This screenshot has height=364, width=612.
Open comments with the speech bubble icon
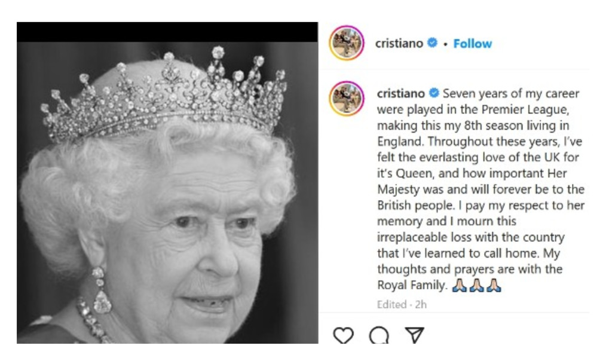[379, 335]
